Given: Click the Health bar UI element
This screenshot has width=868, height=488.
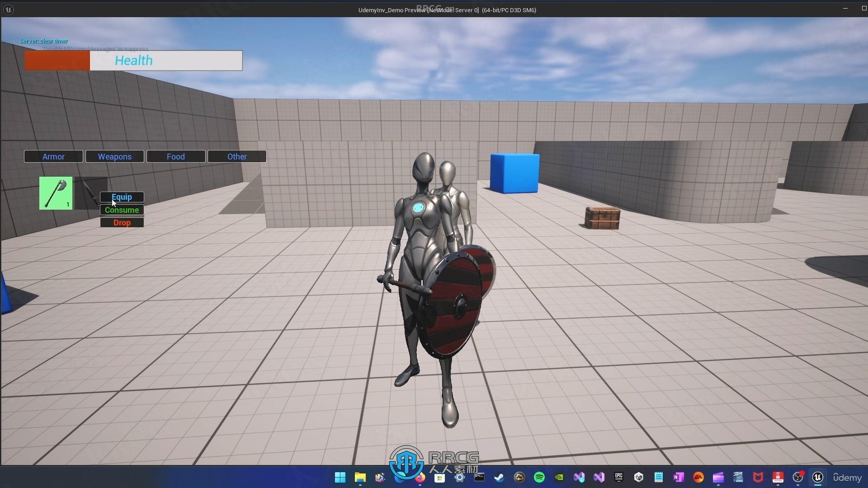Looking at the screenshot, I should tap(133, 60).
